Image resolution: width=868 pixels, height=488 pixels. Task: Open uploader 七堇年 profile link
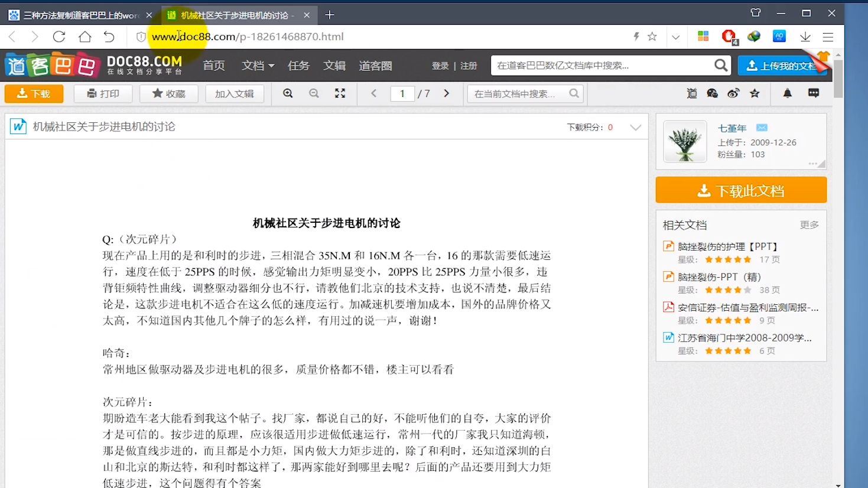(732, 128)
